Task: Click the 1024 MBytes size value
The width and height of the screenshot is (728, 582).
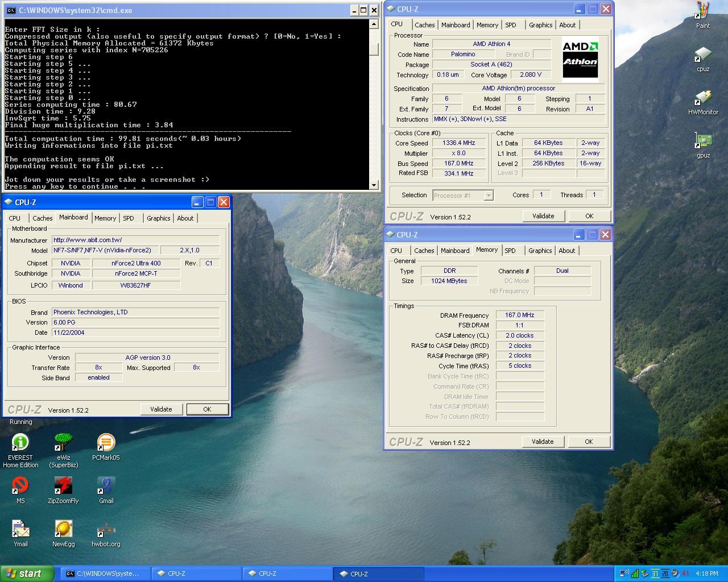Action: click(x=449, y=281)
